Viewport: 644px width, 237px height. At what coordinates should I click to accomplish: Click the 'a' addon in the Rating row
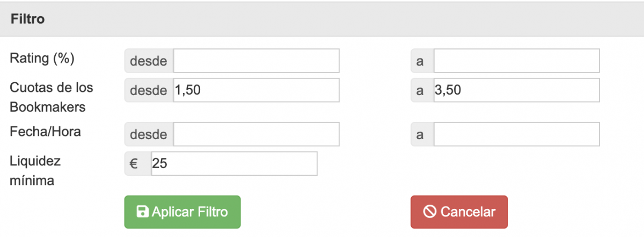point(420,61)
